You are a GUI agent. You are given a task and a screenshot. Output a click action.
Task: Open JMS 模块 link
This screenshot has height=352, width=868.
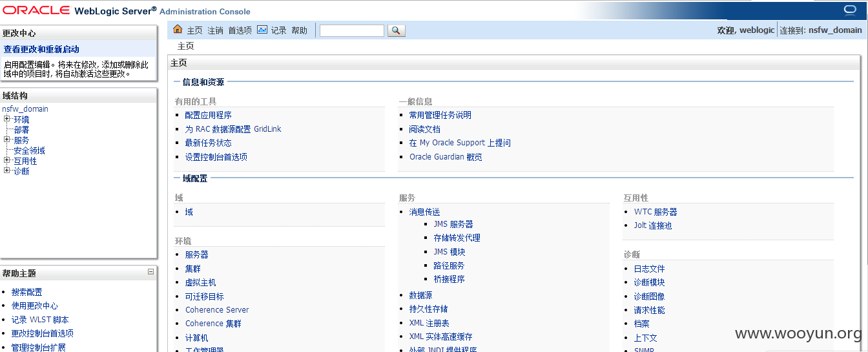[449, 252]
